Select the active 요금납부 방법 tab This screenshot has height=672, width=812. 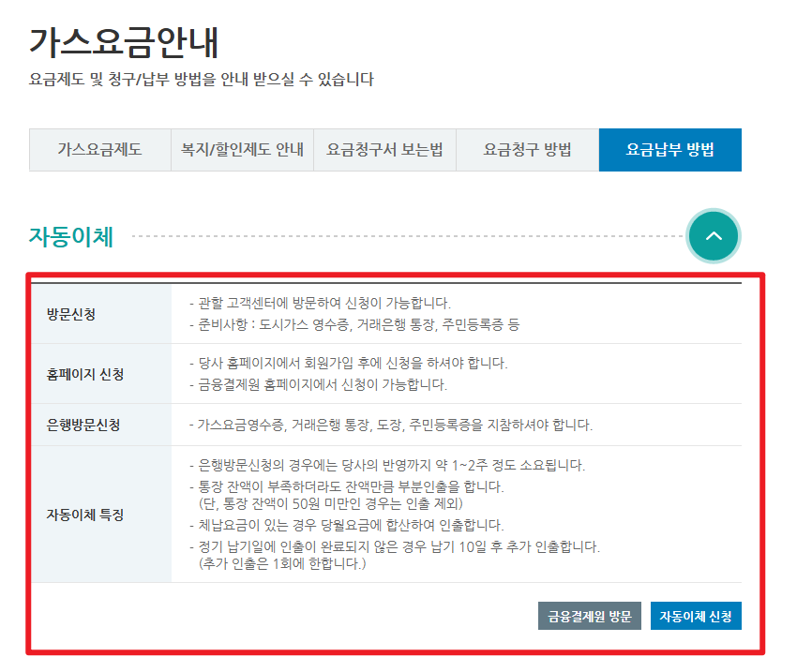[669, 149]
